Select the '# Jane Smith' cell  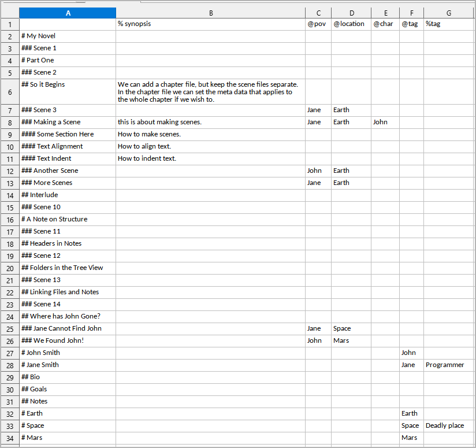click(x=68, y=366)
